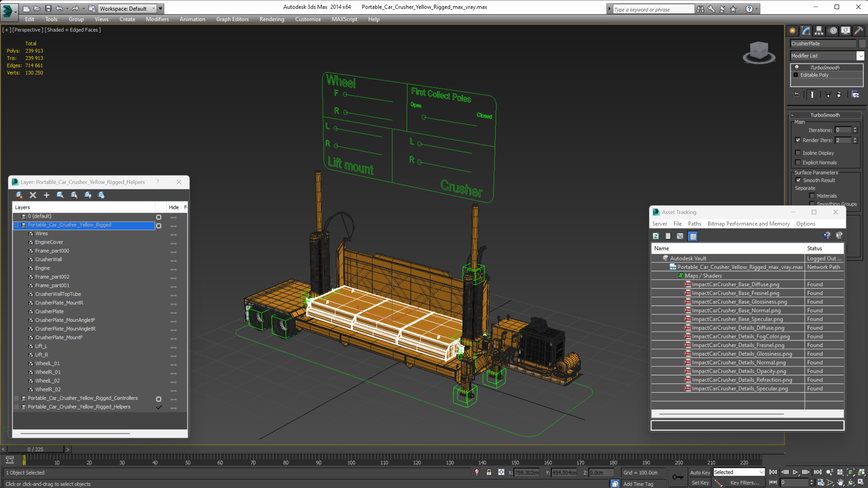Open the Modify command panel tab

pyautogui.click(x=806, y=31)
